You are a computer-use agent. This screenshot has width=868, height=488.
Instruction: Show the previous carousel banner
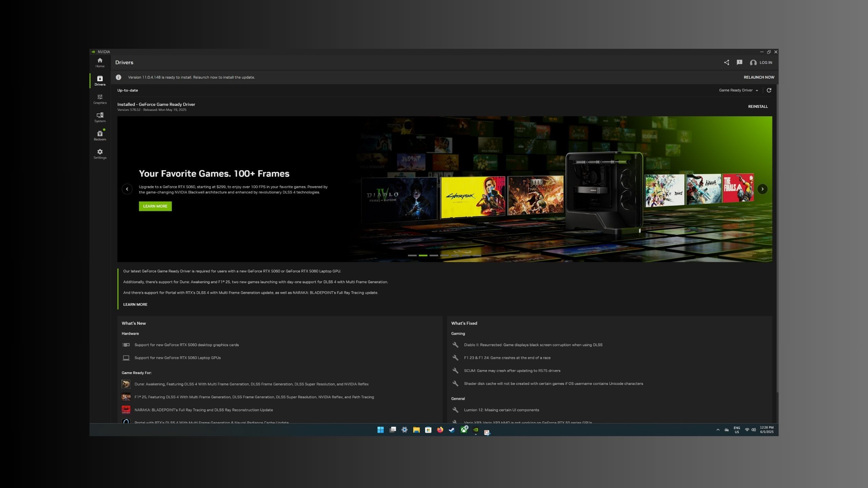[127, 189]
